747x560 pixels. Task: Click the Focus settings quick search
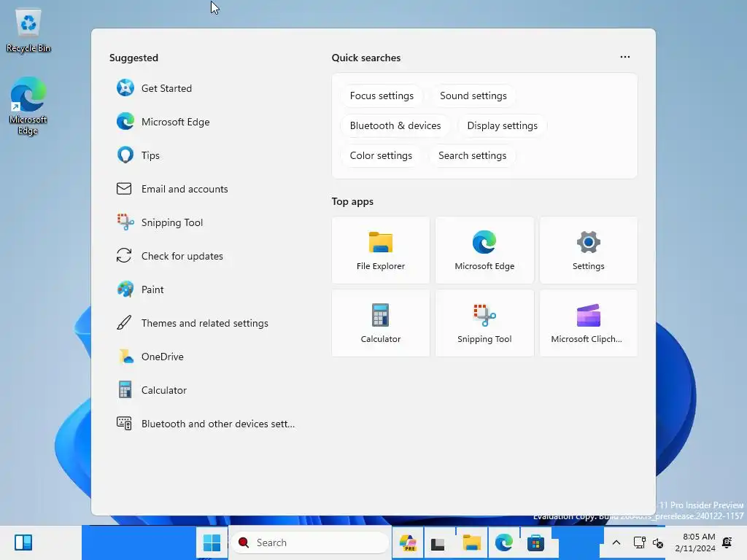coord(382,96)
